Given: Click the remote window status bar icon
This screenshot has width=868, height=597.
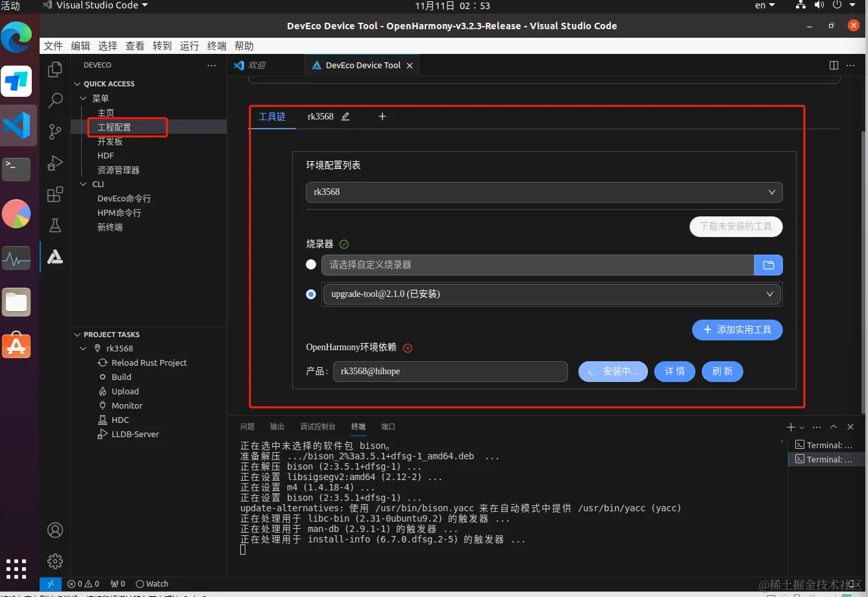Looking at the screenshot, I should [x=51, y=584].
